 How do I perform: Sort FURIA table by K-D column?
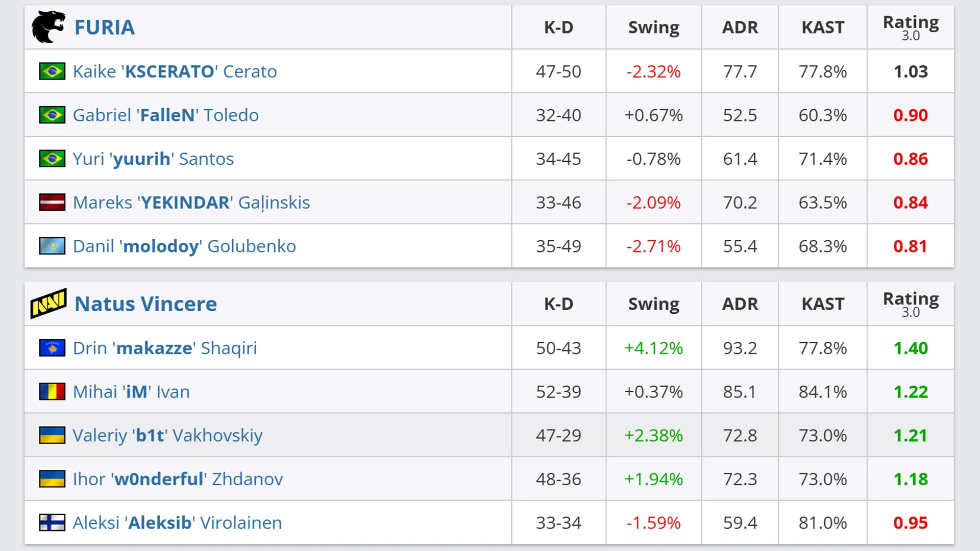pos(558,28)
